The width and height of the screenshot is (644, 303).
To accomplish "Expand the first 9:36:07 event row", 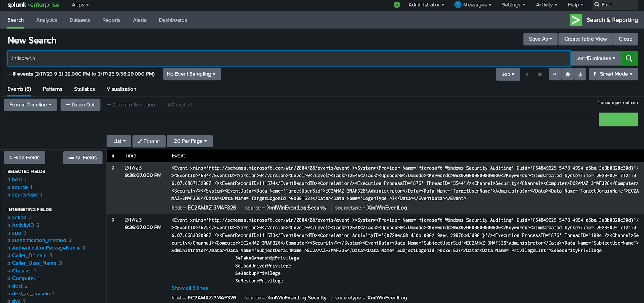I will tap(113, 168).
